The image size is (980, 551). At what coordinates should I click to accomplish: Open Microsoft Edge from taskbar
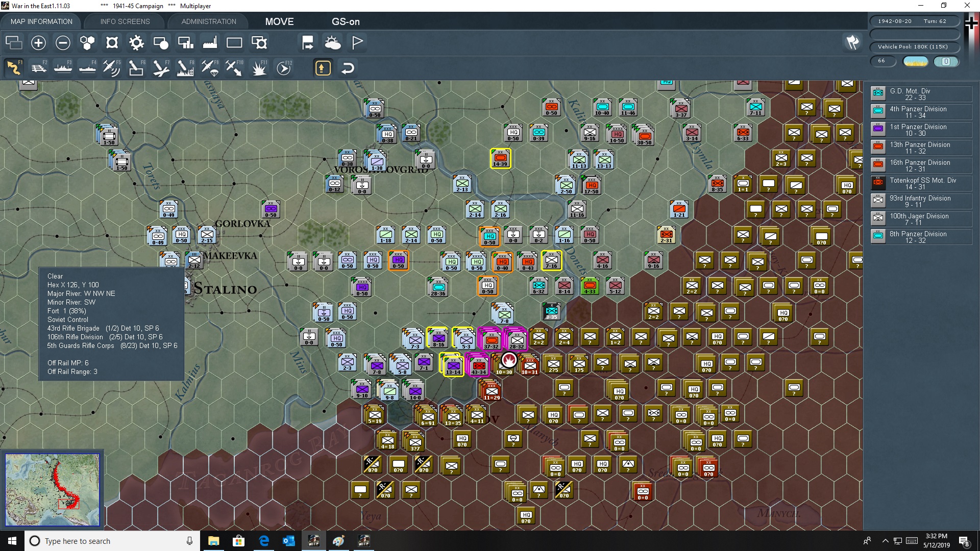264,541
